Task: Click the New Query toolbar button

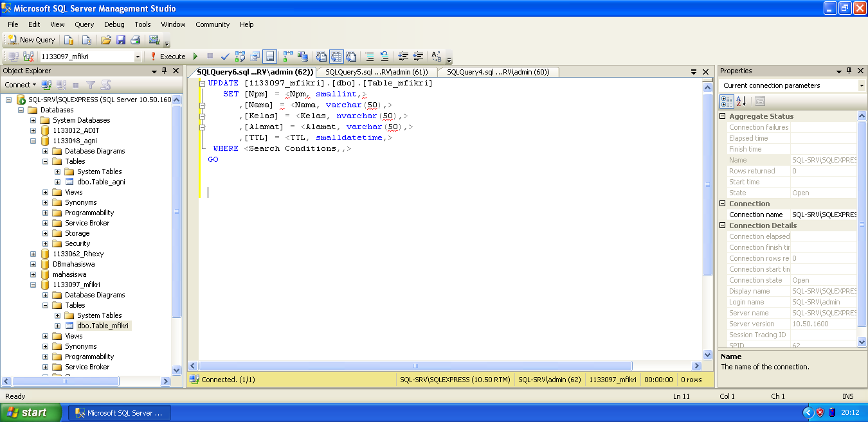Action: [x=32, y=40]
